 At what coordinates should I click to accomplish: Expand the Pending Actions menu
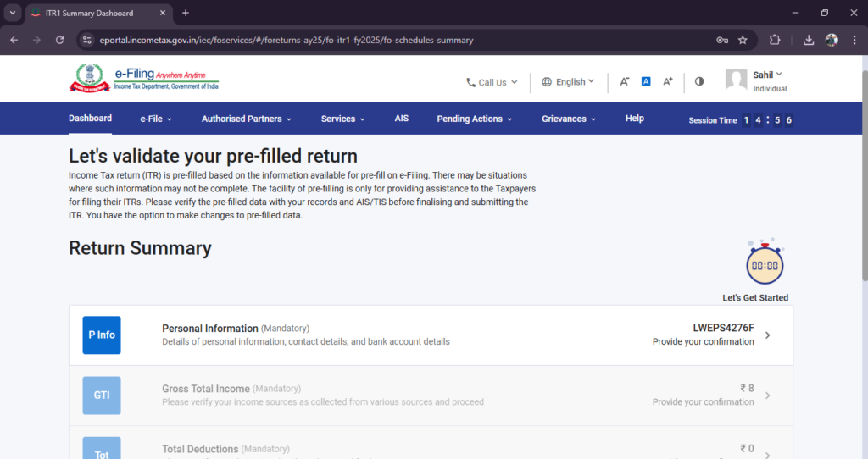[x=475, y=119]
